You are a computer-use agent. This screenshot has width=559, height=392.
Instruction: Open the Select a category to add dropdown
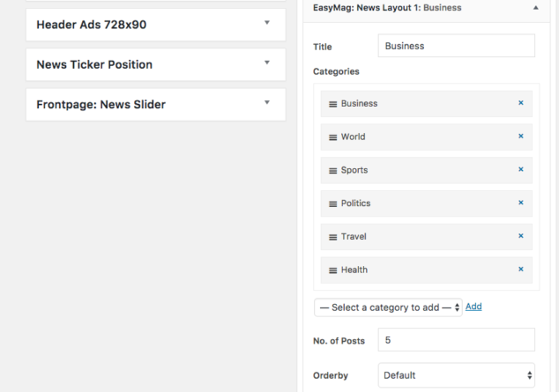388,307
